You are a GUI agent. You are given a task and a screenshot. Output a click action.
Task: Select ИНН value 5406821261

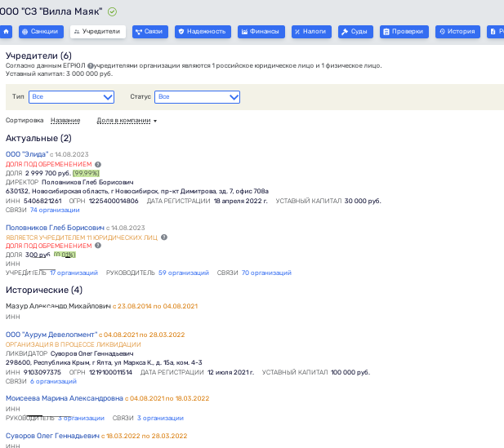[x=42, y=201]
